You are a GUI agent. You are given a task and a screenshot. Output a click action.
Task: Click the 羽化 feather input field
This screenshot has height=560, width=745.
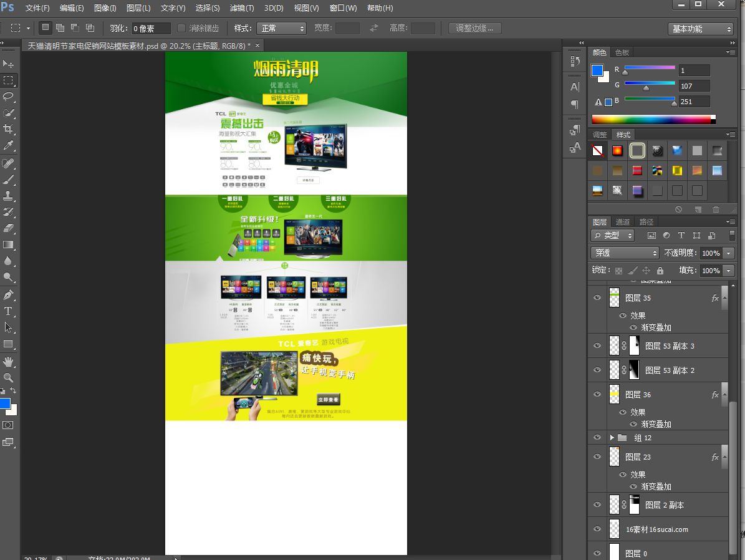(151, 28)
